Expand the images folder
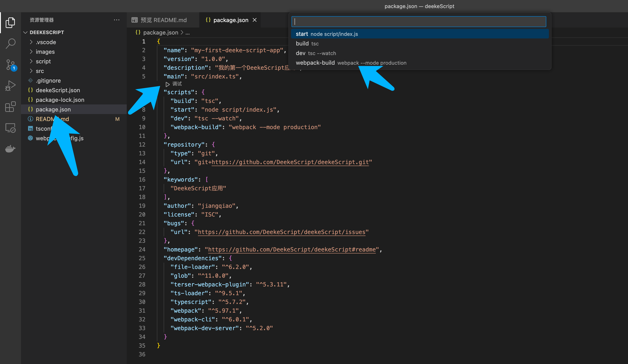 [45, 52]
